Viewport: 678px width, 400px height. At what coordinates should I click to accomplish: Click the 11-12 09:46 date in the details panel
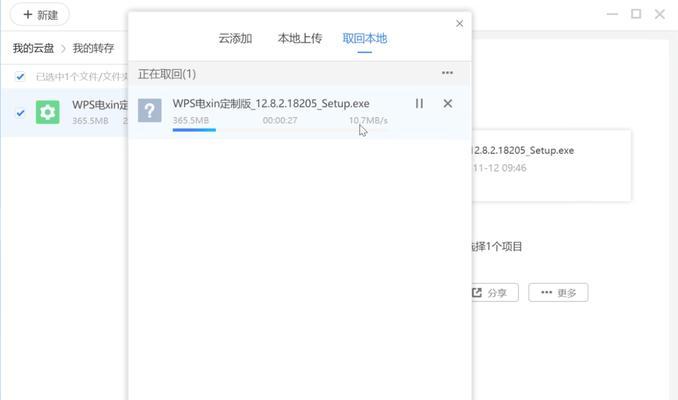coord(499,168)
